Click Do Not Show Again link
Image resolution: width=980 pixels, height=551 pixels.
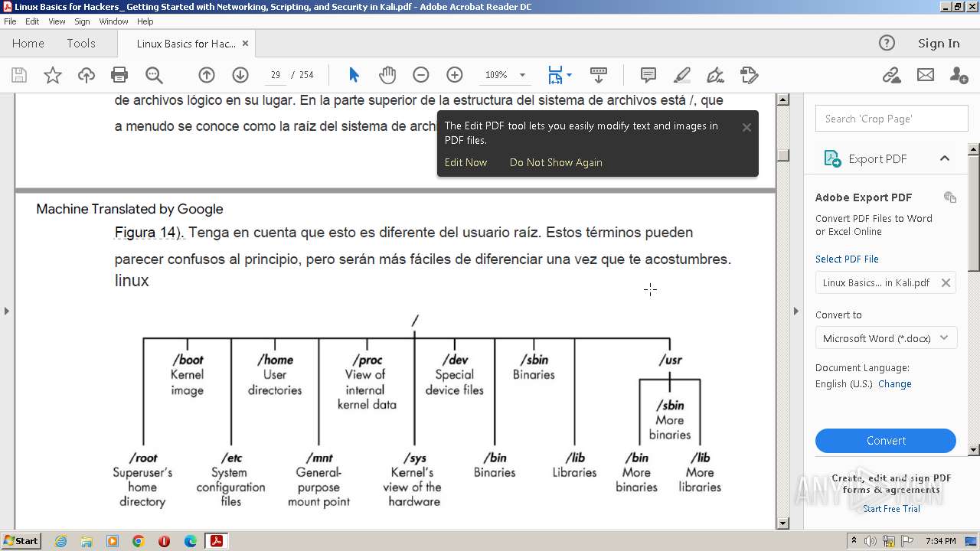pos(556,162)
